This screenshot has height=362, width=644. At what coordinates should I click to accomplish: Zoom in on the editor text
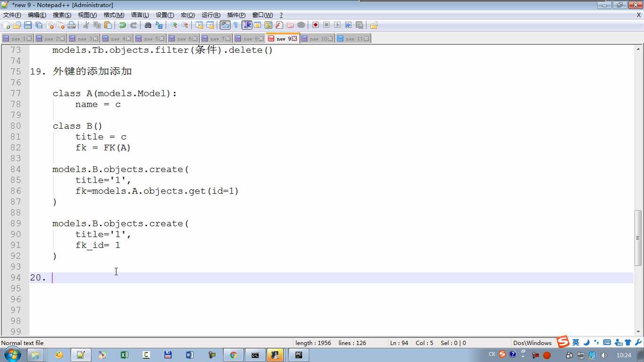click(174, 25)
